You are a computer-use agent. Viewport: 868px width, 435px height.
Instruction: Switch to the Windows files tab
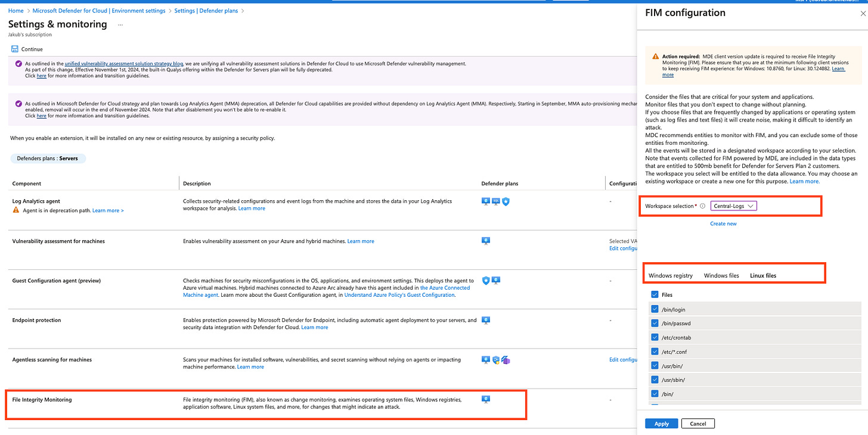click(721, 275)
